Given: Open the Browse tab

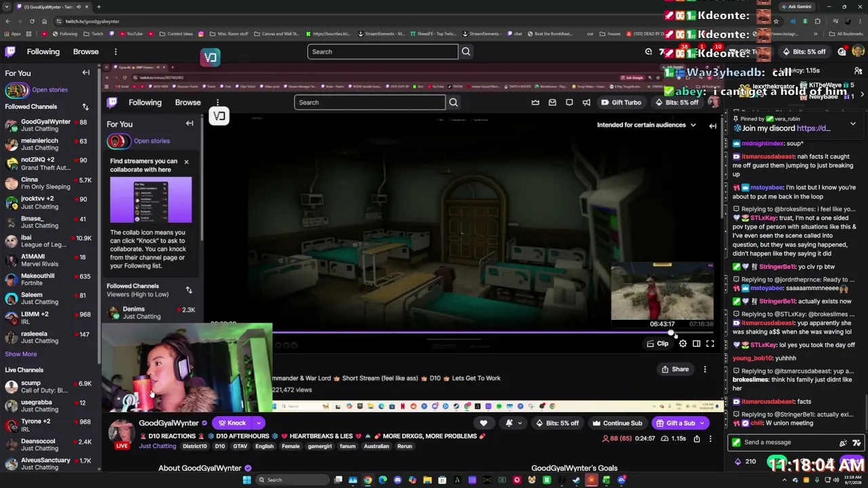Looking at the screenshot, I should (85, 52).
